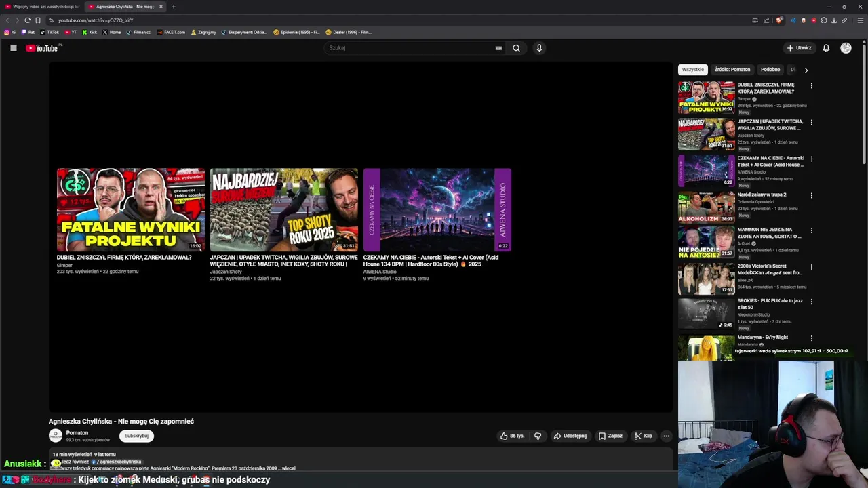Click the Udostępnij share button
The width and height of the screenshot is (868, 488).
click(x=570, y=436)
